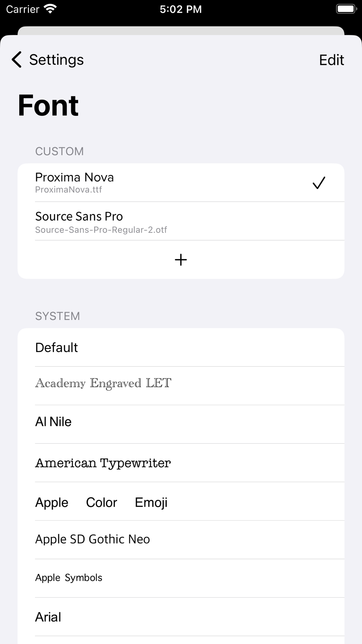This screenshot has height=644, width=362.
Task: Tap the gray sheet grabber above Settings
Action: pyautogui.click(x=181, y=31)
